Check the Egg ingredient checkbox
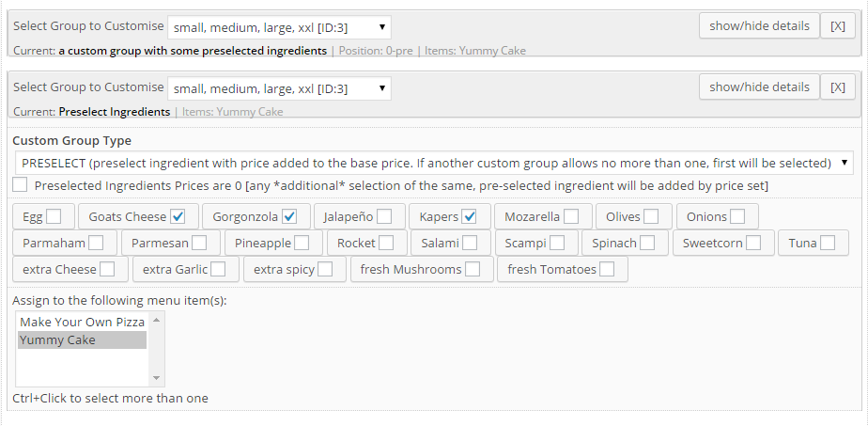Viewport: 868px width, 426px height. [54, 216]
